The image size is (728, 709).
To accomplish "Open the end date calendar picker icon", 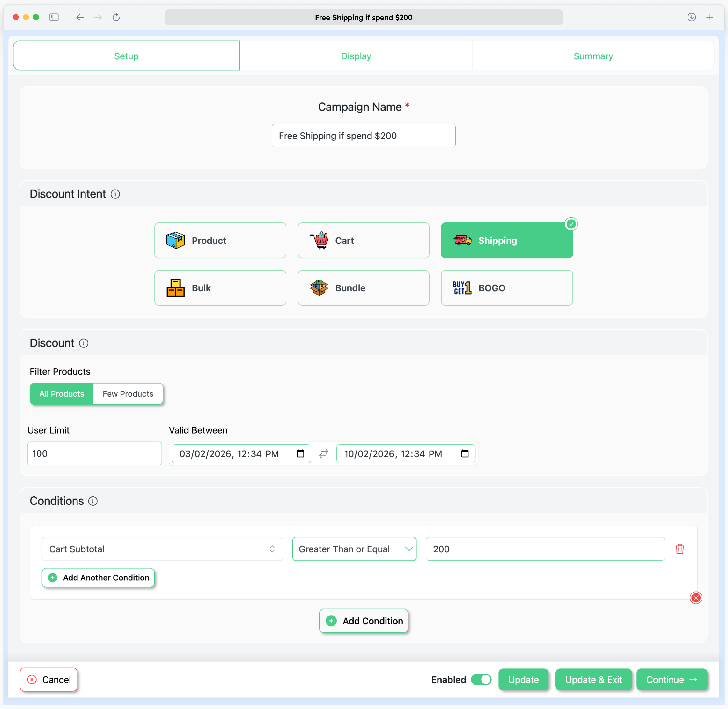I will [465, 453].
